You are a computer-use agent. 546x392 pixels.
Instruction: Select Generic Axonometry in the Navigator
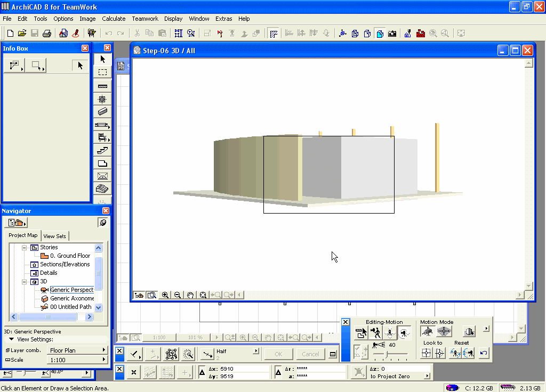pyautogui.click(x=72, y=299)
